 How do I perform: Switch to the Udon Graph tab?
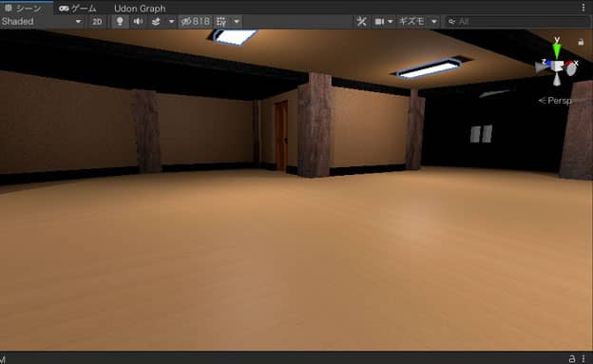pos(140,9)
